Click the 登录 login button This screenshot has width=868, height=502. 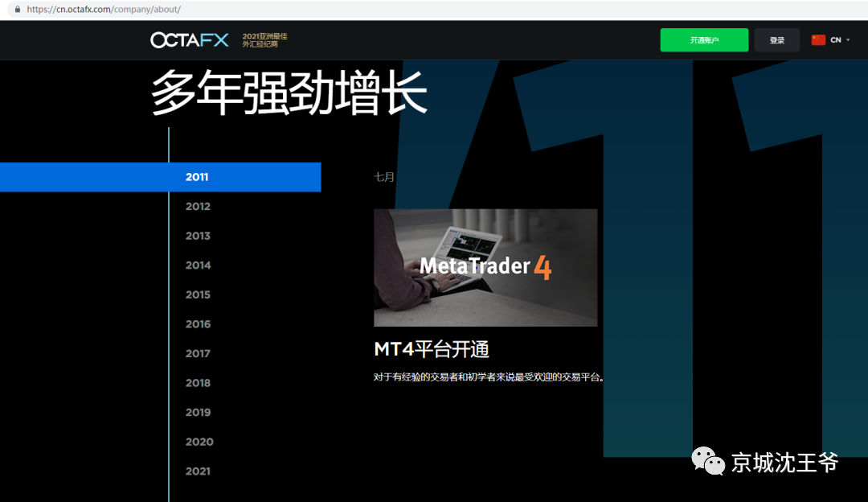tap(776, 40)
